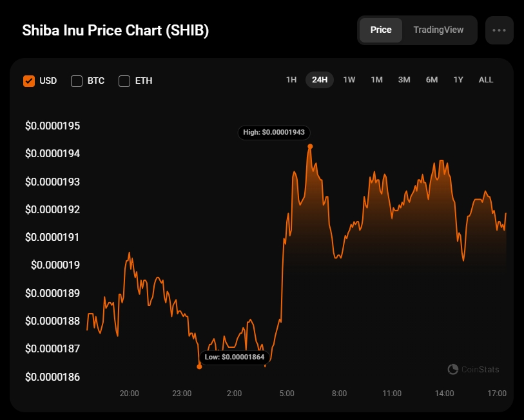Click the High price marker point

(x=310, y=146)
